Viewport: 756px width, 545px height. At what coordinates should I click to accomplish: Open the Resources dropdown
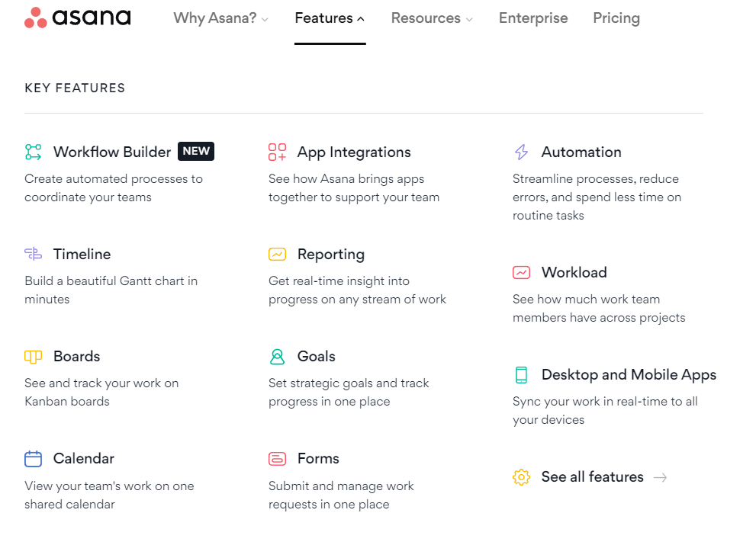click(x=432, y=18)
